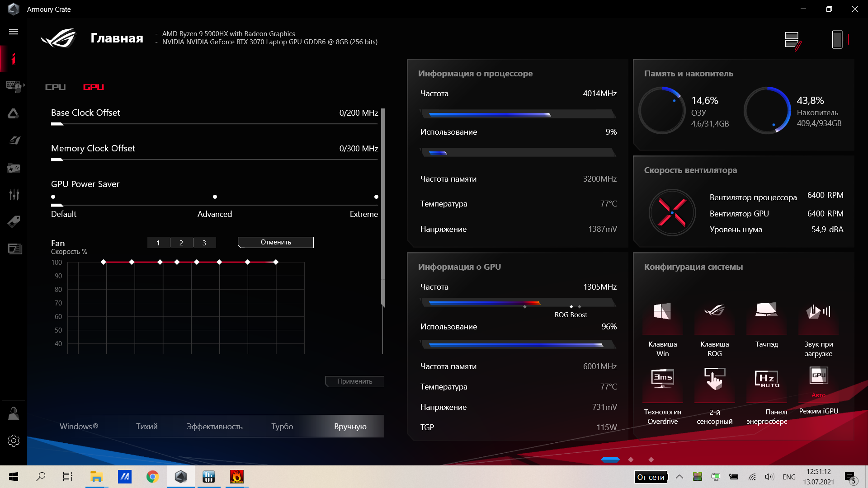
Task: Open the FurMark icon on the taskbar
Action: click(237, 477)
